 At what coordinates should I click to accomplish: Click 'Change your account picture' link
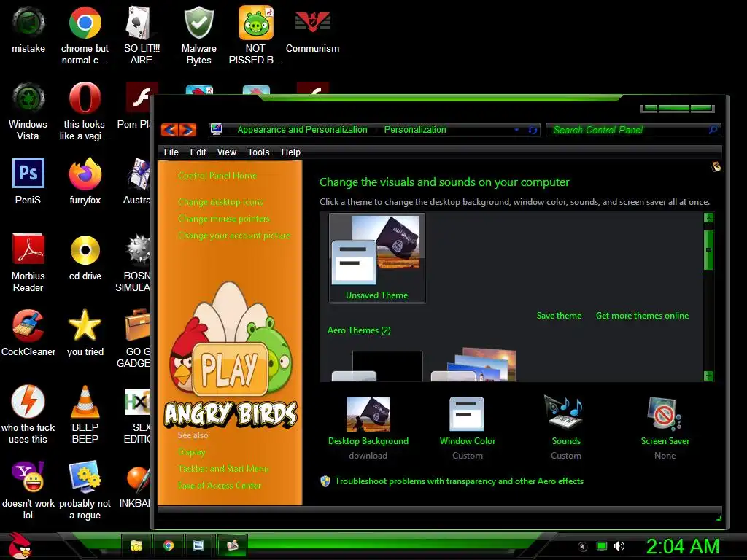click(x=233, y=236)
